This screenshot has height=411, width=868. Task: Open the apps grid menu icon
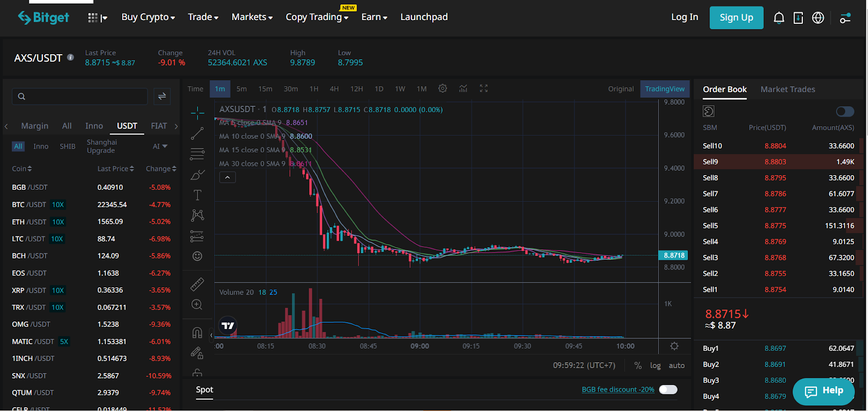93,18
